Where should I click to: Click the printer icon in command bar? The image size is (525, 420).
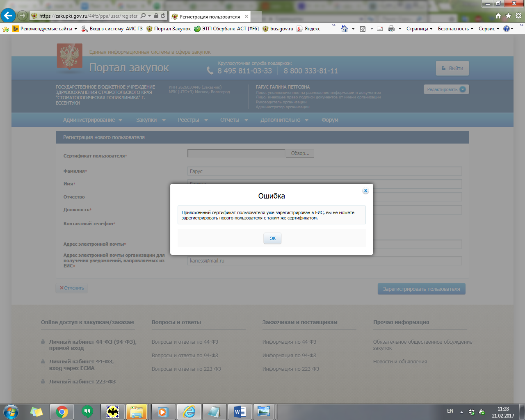pos(391,29)
